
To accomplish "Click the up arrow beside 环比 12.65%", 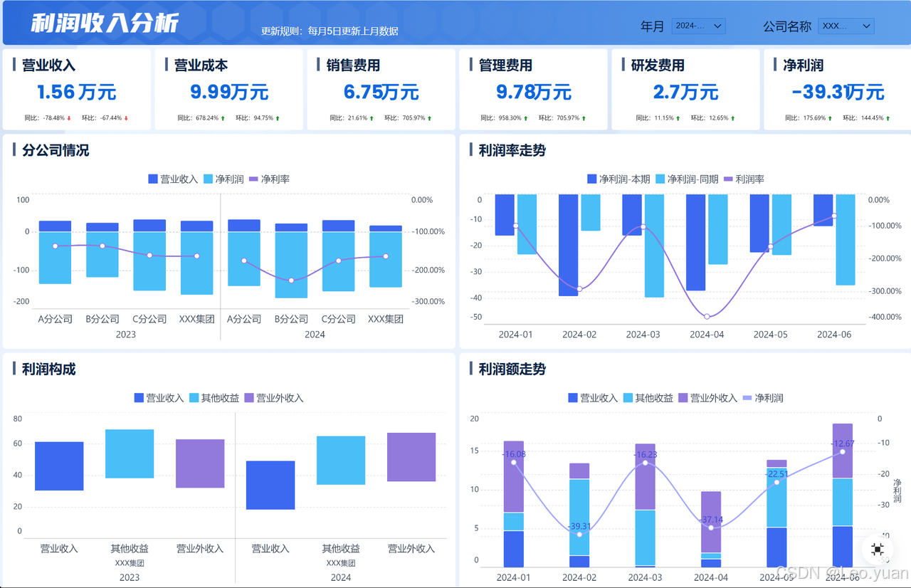I will pos(733,118).
